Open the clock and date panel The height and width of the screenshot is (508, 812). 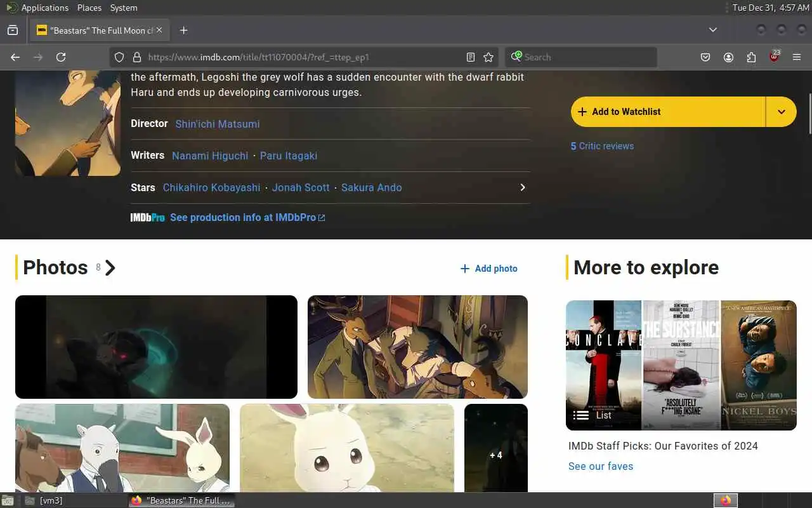(771, 8)
